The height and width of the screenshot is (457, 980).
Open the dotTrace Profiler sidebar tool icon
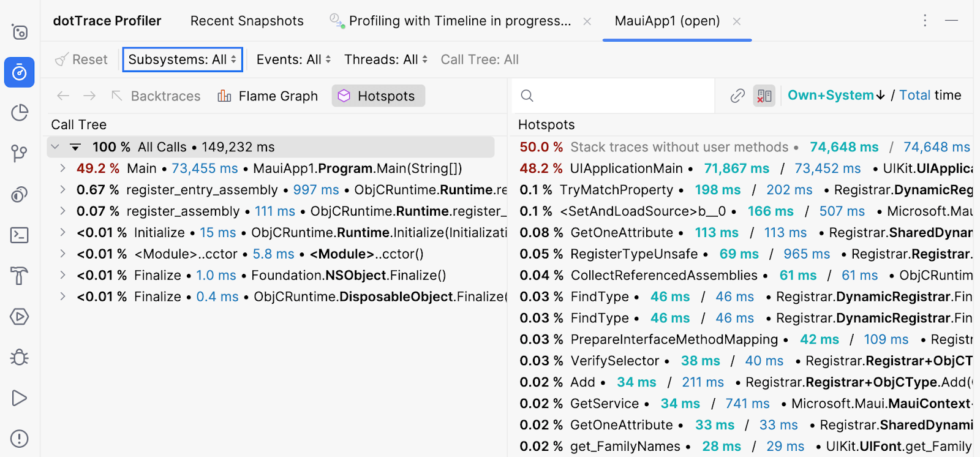coord(20,72)
